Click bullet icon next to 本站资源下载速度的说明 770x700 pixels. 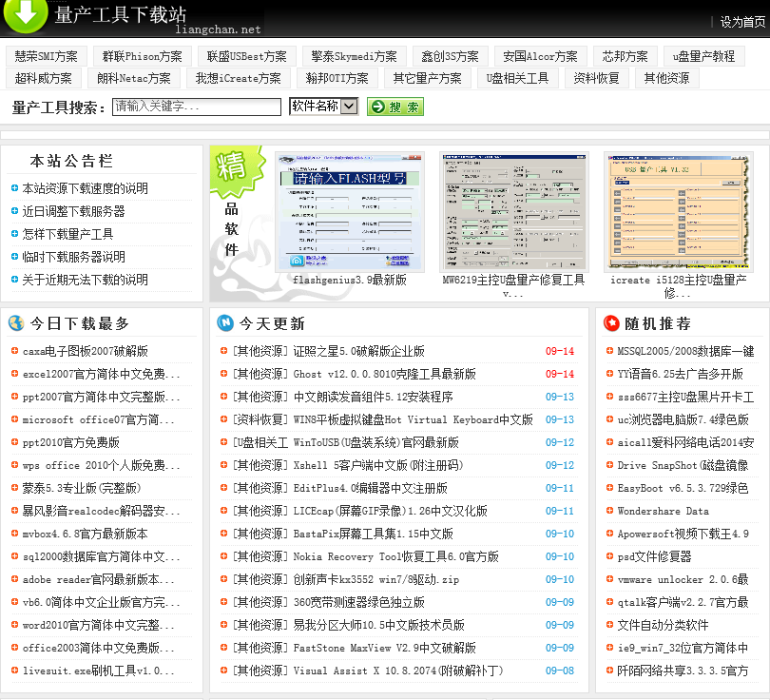tap(14, 188)
